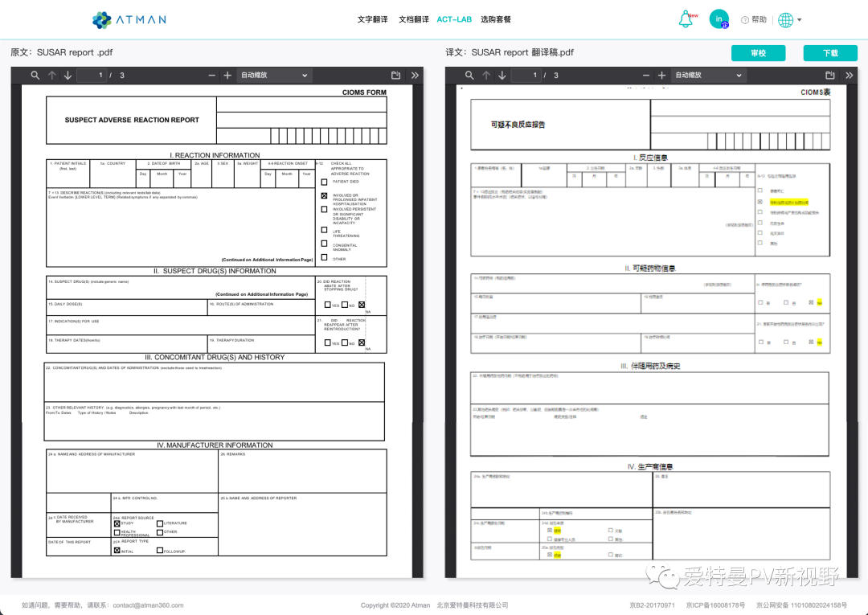The image size is (868, 615).
Task: Open the share/export icon in translated viewer toolbar
Action: [831, 75]
